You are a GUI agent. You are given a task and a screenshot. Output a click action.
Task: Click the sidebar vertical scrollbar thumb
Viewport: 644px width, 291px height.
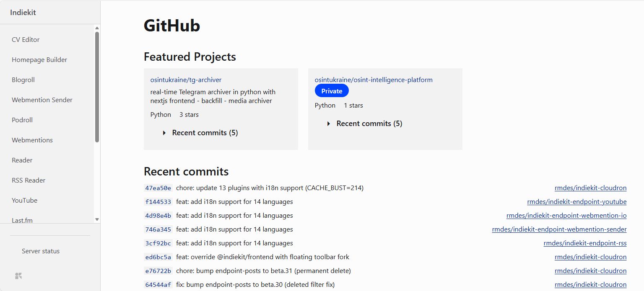click(97, 87)
